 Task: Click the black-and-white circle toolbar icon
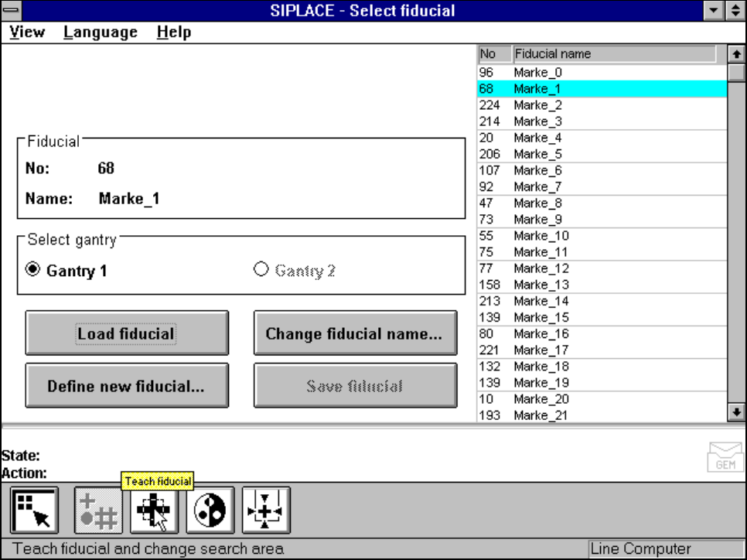210,510
